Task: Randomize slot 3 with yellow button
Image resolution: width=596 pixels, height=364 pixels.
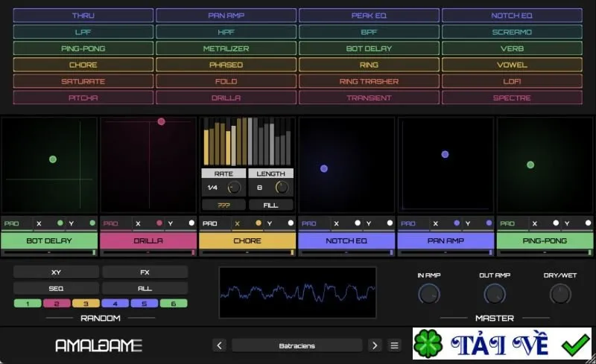Action: [86, 304]
